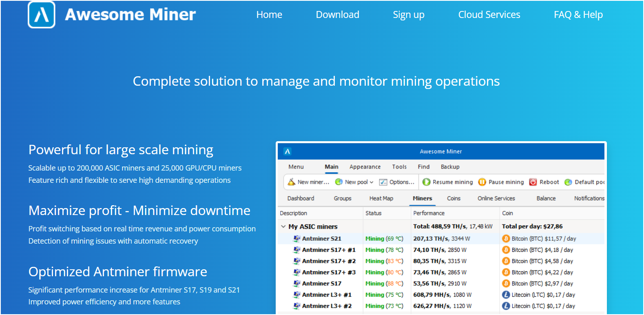Click Bitcoin icon in the $2,97 / day row
This screenshot has height=315, width=644.
[x=506, y=284]
